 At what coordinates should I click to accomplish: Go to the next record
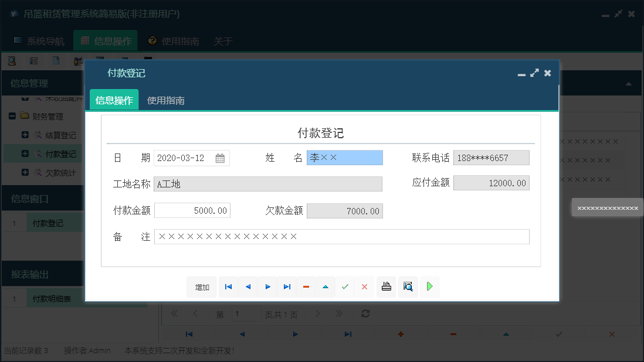(267, 286)
